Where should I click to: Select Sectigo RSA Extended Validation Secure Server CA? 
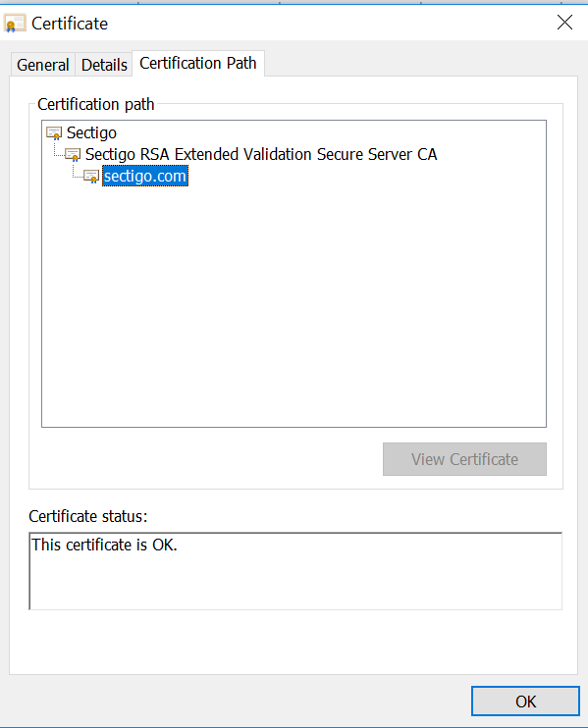[x=261, y=154]
